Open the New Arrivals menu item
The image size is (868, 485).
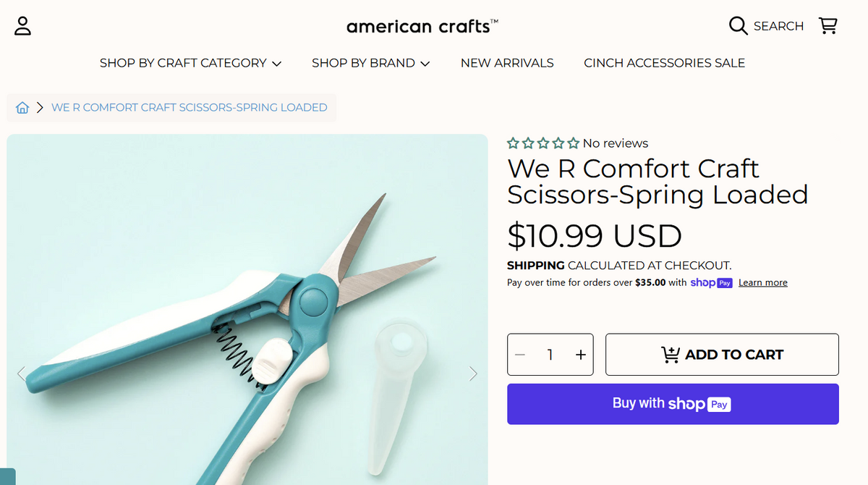507,63
